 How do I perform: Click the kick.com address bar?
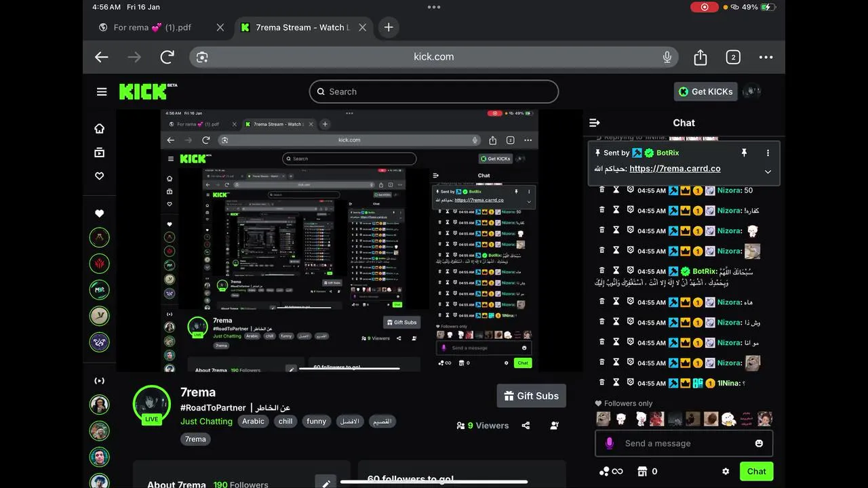(x=434, y=57)
